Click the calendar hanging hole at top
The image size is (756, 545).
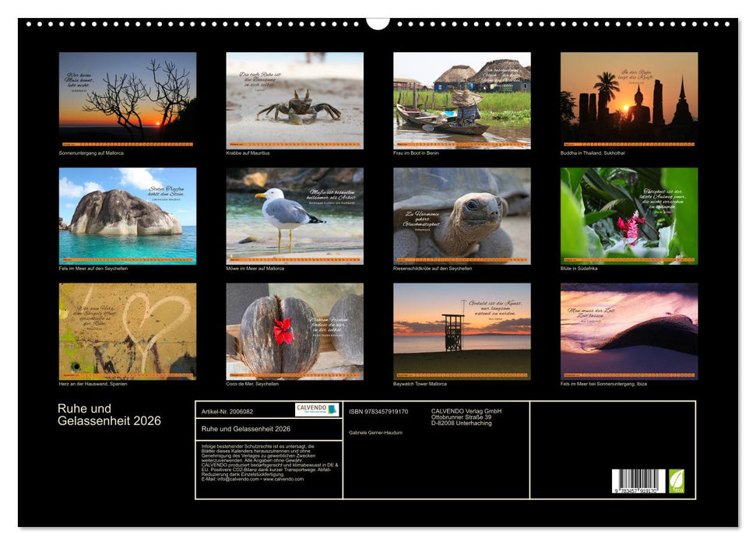click(x=378, y=23)
